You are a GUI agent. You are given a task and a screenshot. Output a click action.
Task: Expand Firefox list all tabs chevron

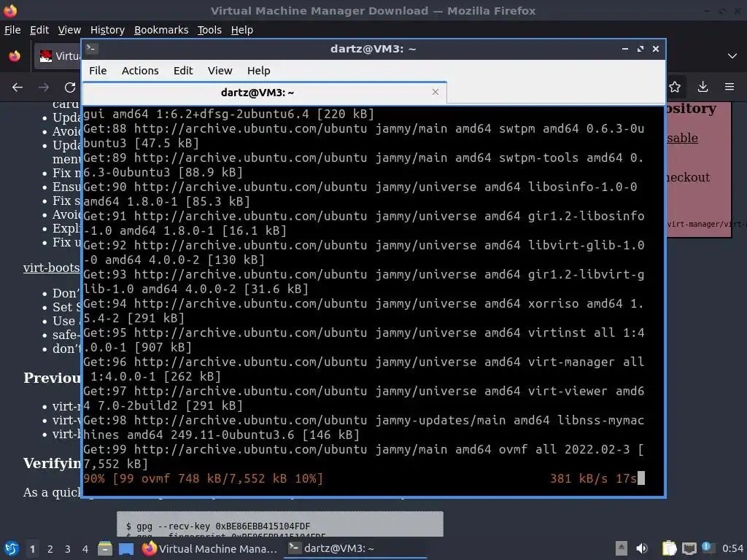click(732, 55)
